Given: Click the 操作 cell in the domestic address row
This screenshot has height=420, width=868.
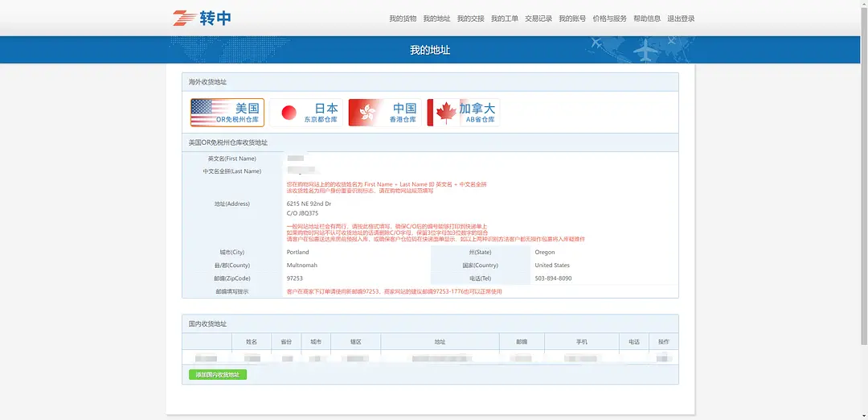Looking at the screenshot, I should click(x=663, y=357).
